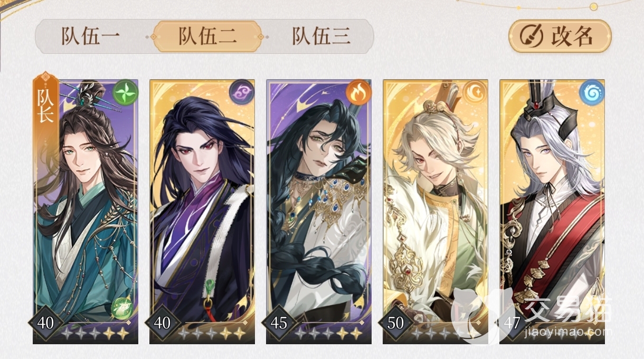Click the green leaf element icon
The width and height of the screenshot is (644, 359).
[x=127, y=92]
